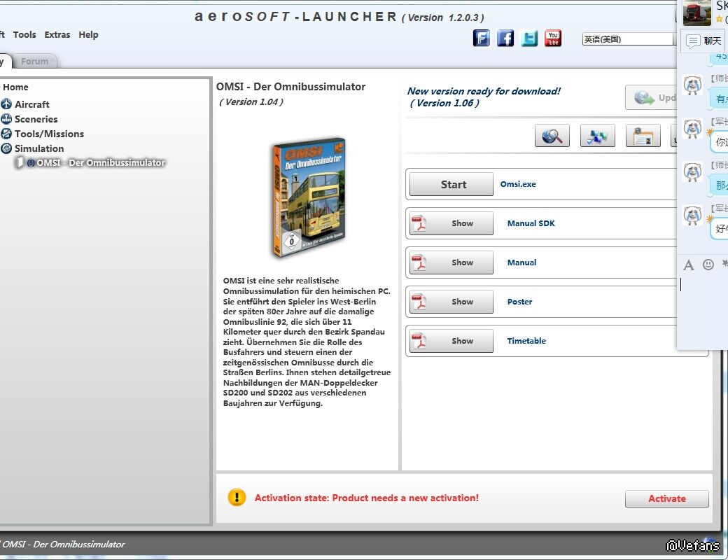Open the Aerosoft forum social icon
This screenshot has height=560, width=728.
point(482,38)
